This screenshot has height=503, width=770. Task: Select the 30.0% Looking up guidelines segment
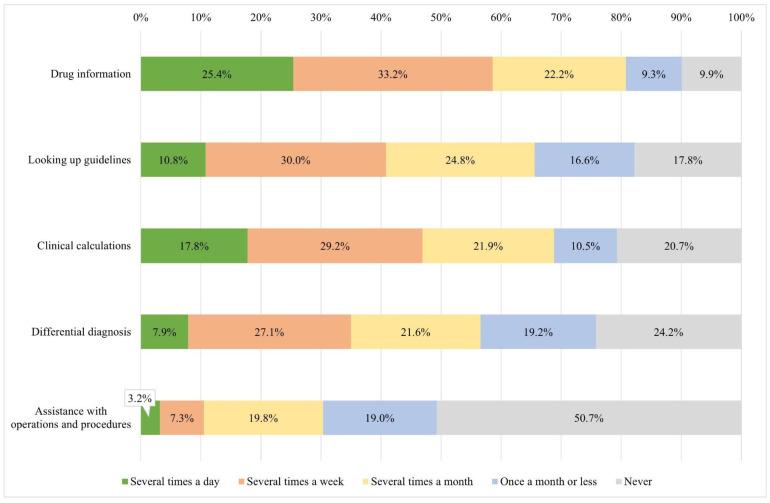296,160
